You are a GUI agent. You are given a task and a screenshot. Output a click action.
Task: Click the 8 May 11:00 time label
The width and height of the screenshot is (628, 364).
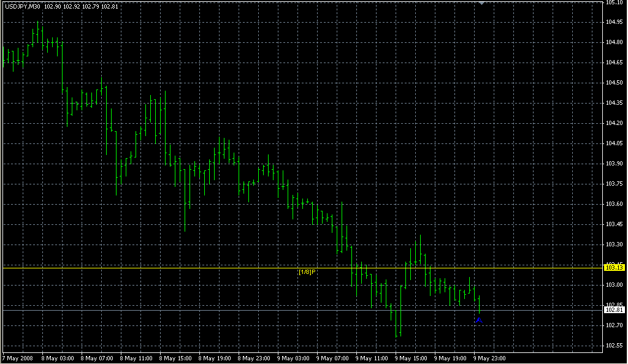tap(136, 358)
